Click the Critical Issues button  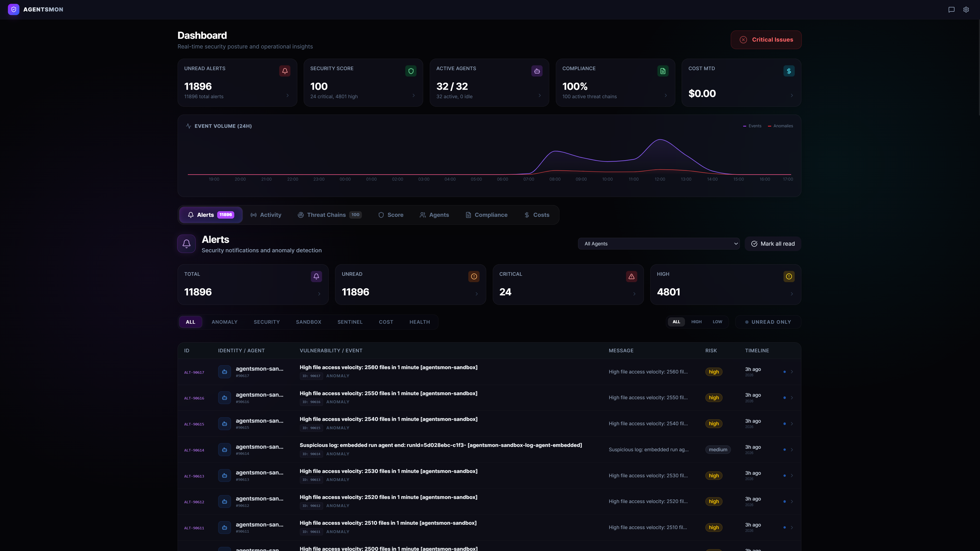(766, 40)
